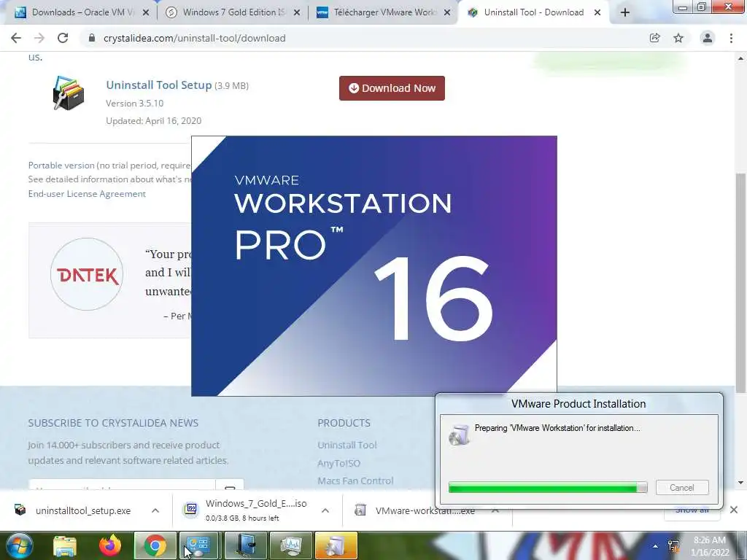The height and width of the screenshot is (560, 747).
Task: Click the installer disc icon in VMware dialog
Action: pos(460,435)
